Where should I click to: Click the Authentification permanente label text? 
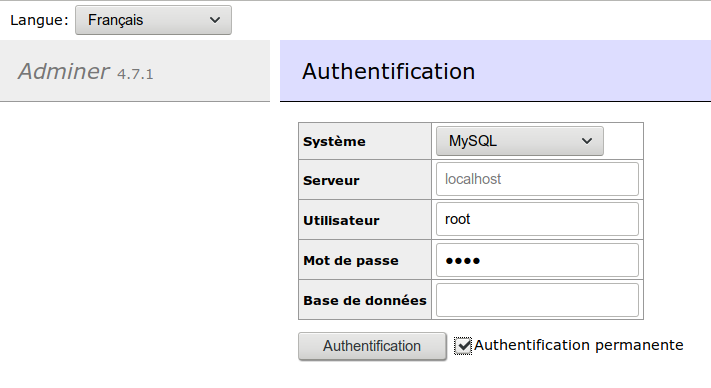579,345
